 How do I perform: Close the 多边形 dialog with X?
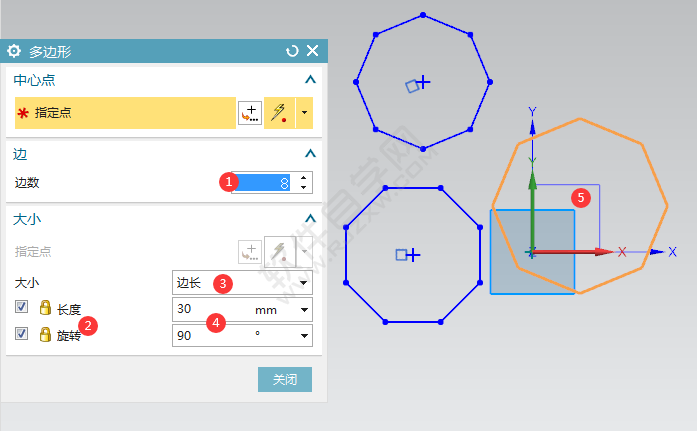[312, 51]
